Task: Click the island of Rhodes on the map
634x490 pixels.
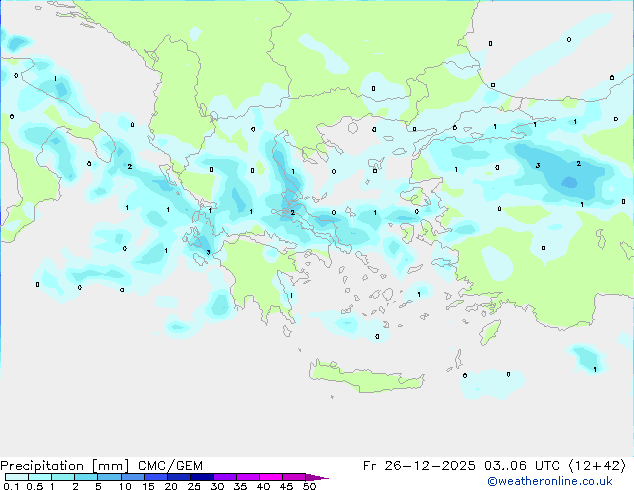Action: click(490, 332)
